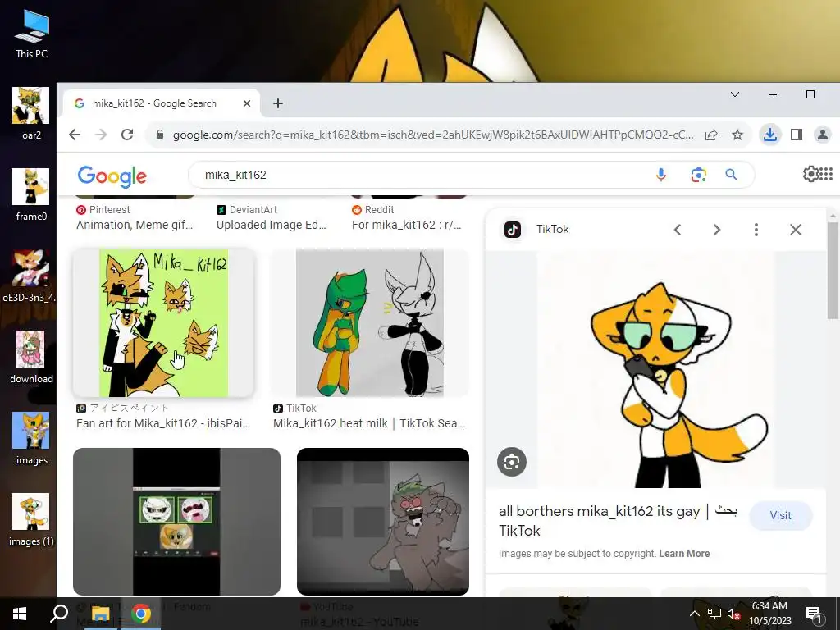Submit search with magnifier icon
Image resolution: width=840 pixels, height=630 pixels.
(731, 175)
